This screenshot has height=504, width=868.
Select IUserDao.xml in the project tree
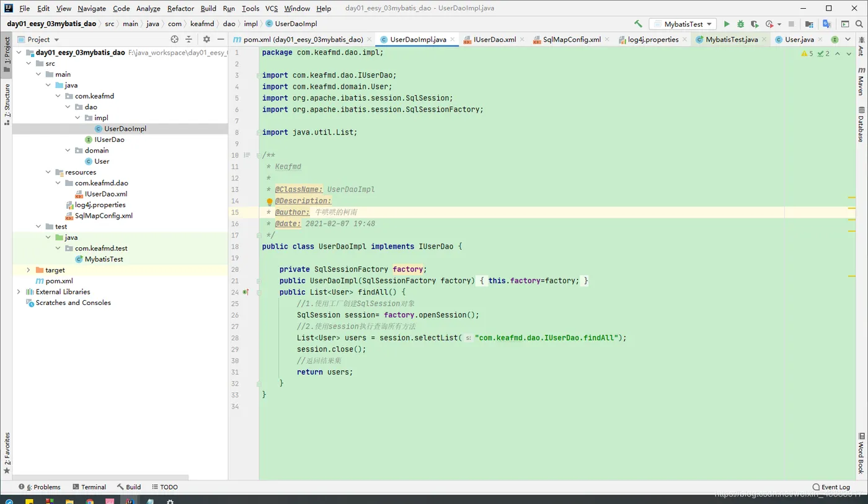[105, 194]
